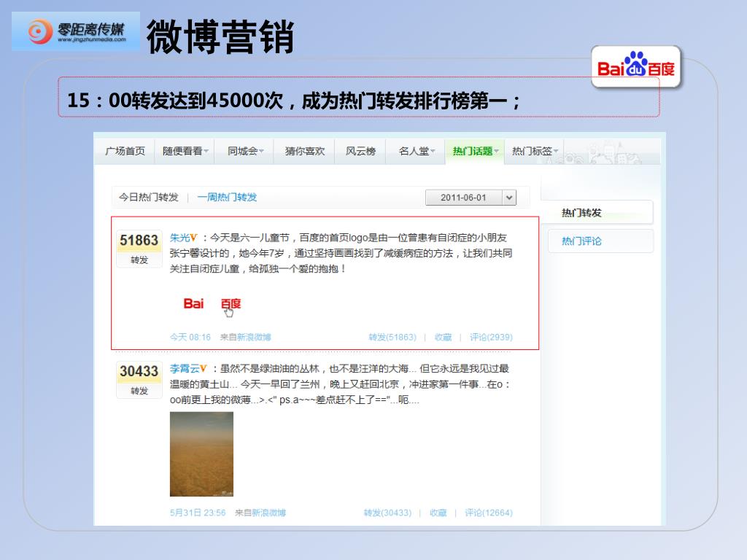Click the 51863 转发 count box
747x560 pixels.
tap(139, 249)
